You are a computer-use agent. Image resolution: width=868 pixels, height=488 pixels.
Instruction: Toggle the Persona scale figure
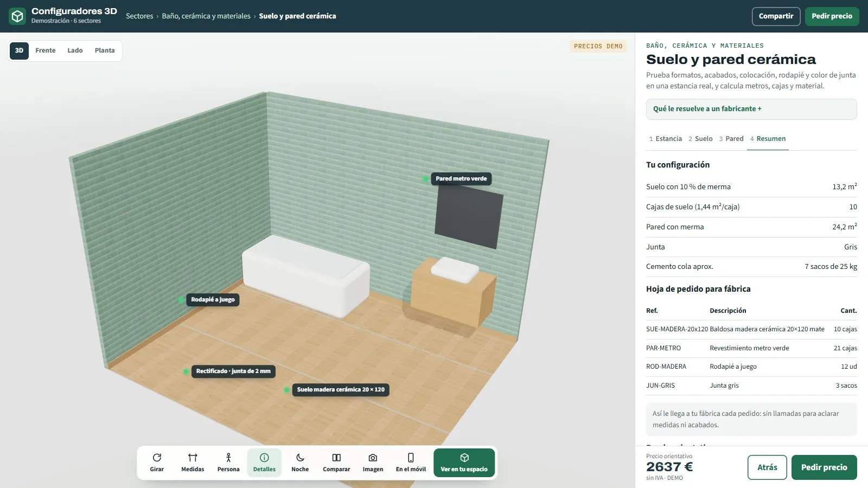pos(228,463)
